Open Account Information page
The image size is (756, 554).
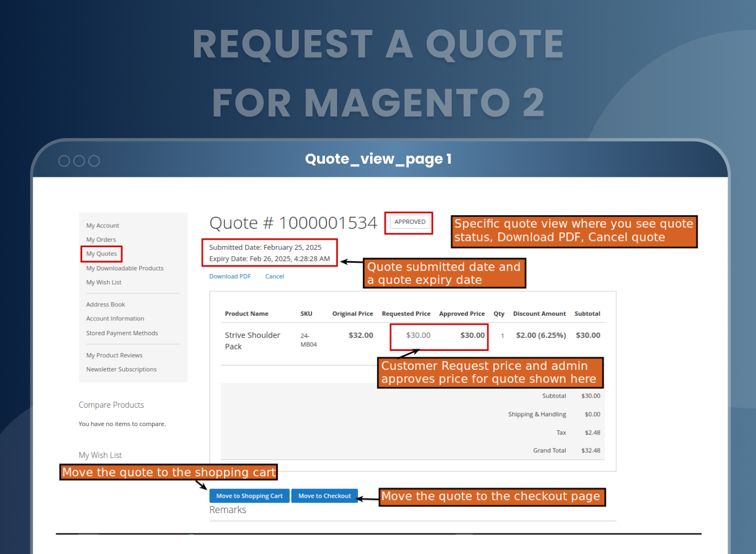point(115,318)
